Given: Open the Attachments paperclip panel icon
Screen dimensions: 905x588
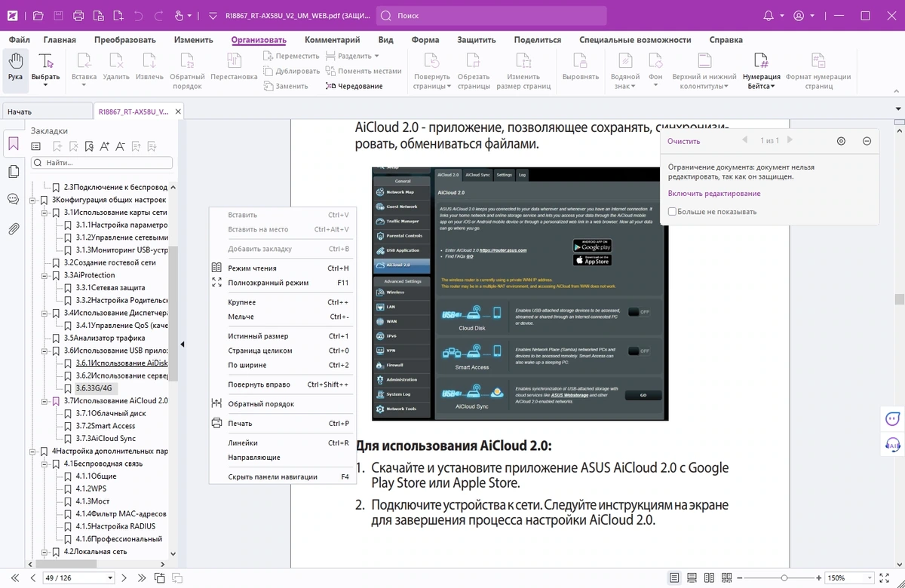Looking at the screenshot, I should 14,228.
